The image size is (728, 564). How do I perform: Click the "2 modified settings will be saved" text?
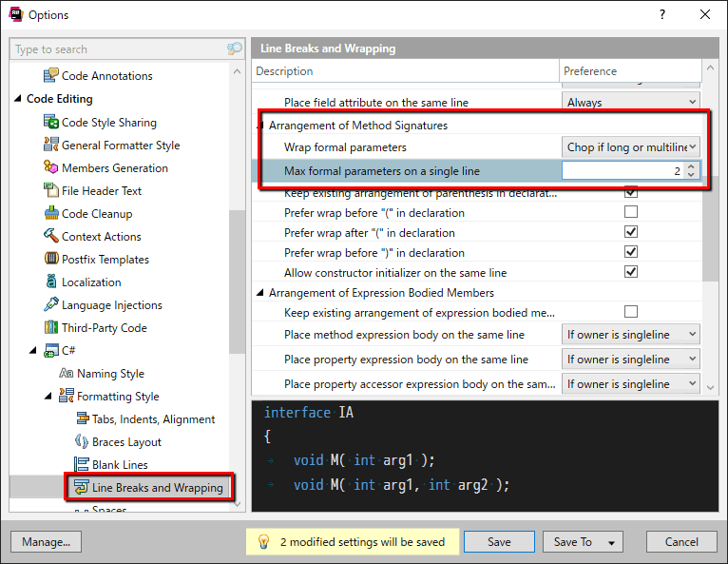(362, 542)
